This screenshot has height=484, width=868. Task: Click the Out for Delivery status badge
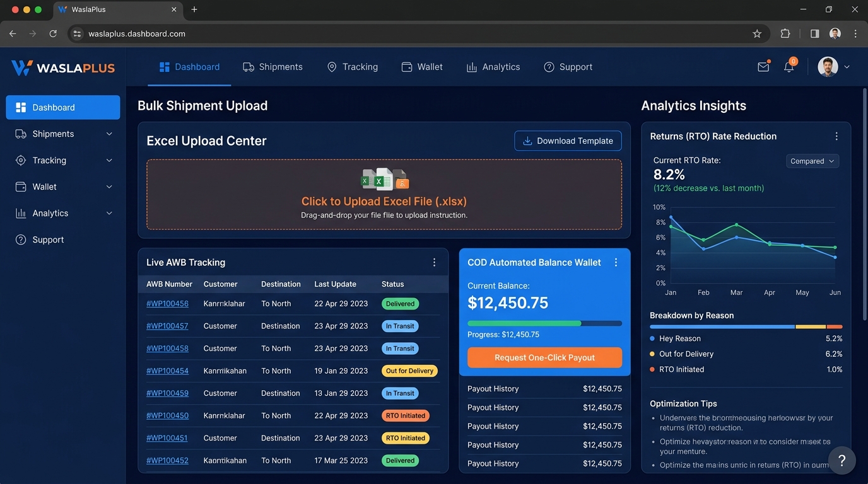click(x=410, y=371)
